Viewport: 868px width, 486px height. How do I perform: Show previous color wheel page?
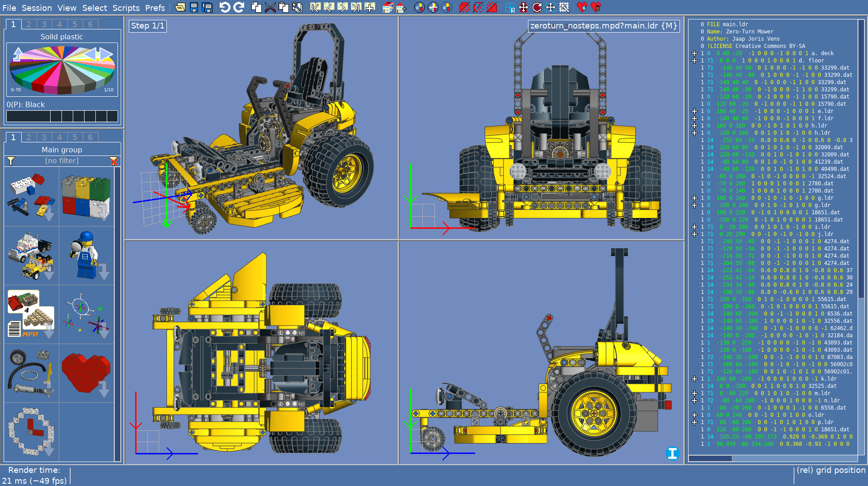point(91,54)
